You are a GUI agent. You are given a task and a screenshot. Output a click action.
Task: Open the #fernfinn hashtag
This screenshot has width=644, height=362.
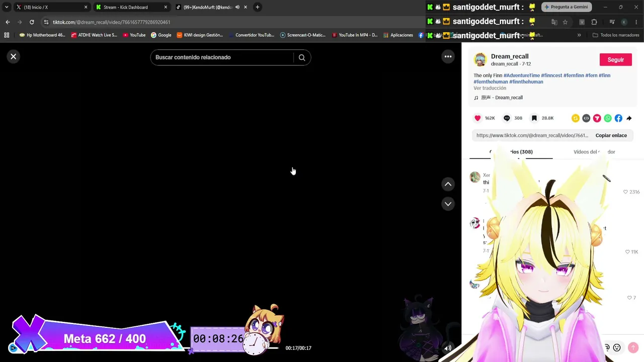(574, 75)
